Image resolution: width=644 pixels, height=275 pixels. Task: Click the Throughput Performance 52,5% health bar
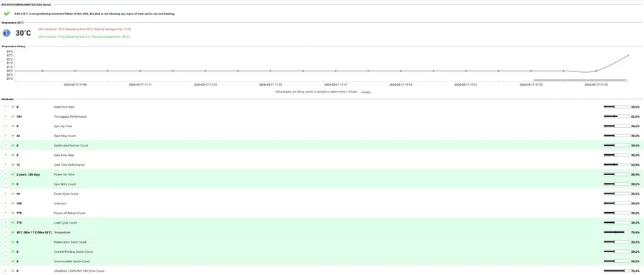point(617,116)
